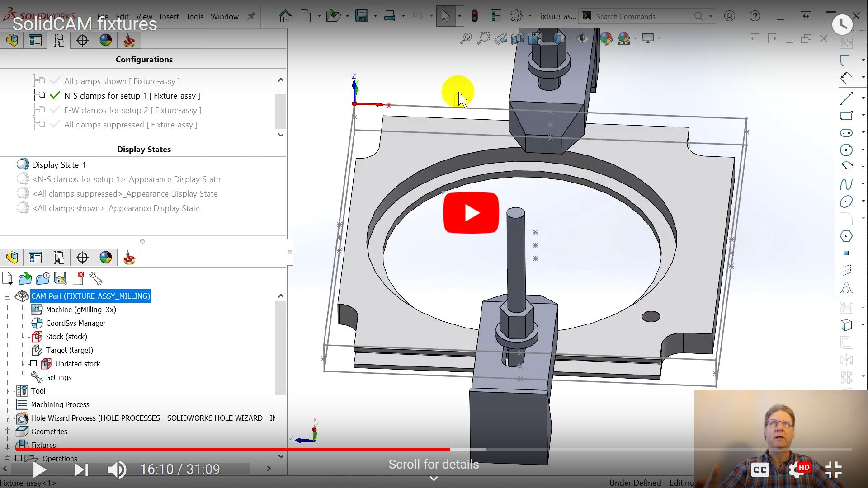The height and width of the screenshot is (488, 868).
Task: Select the Polygon sketch tool
Action: pos(846,236)
